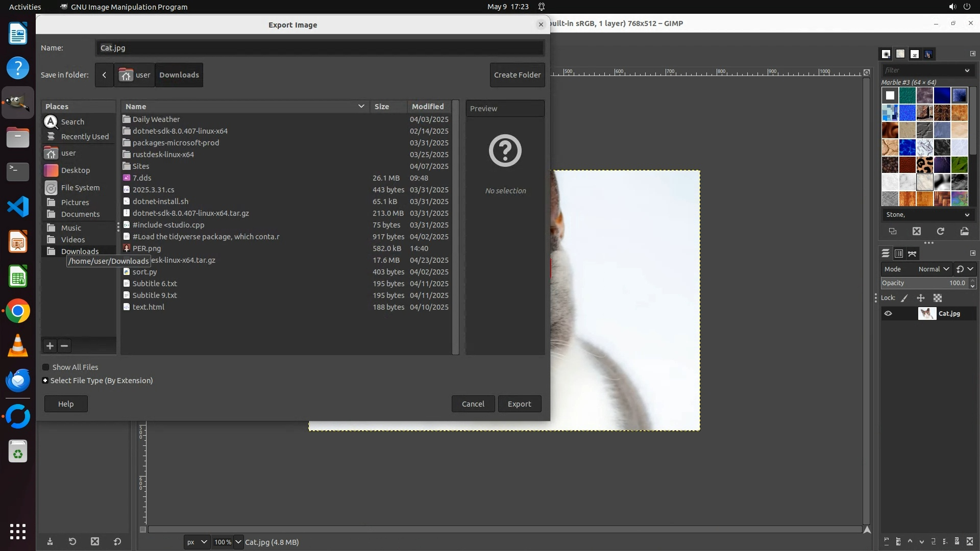Click Create Folder button
This screenshot has height=551, width=980.
[517, 75]
